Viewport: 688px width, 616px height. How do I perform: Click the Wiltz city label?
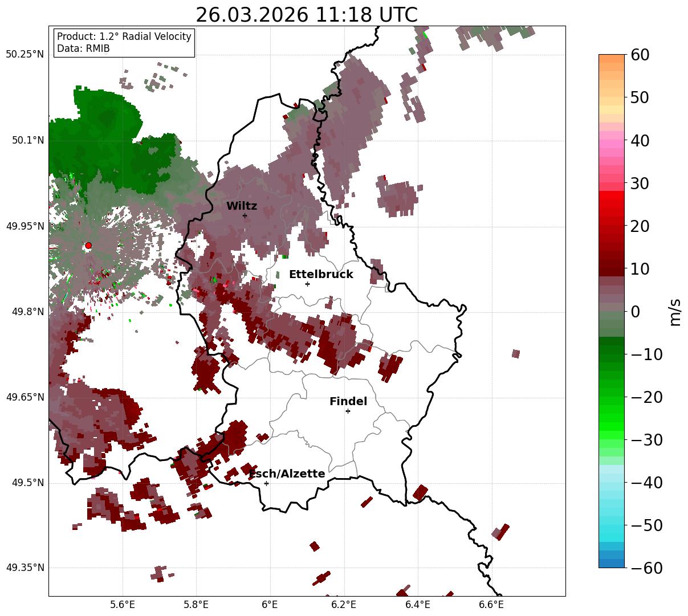242,206
